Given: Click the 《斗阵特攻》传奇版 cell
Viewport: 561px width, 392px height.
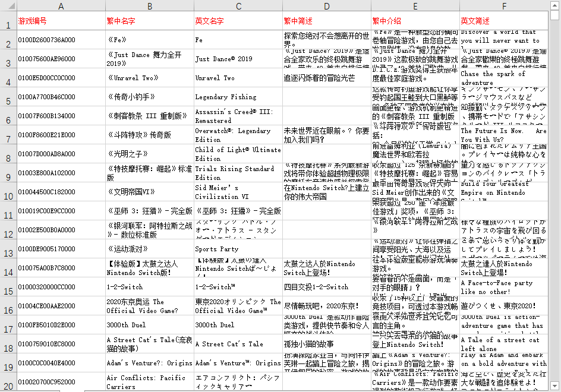Looking at the screenshot, I should click(x=150, y=135).
